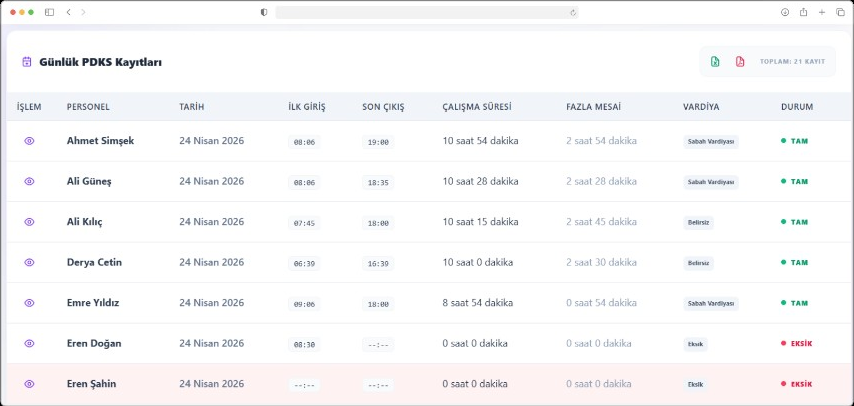
Task: Click overtime value 2 saat 30 dakika
Action: (601, 262)
